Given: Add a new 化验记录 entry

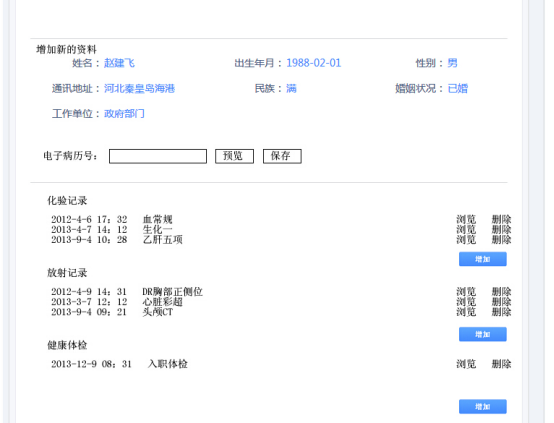Looking at the screenshot, I should point(483,259).
